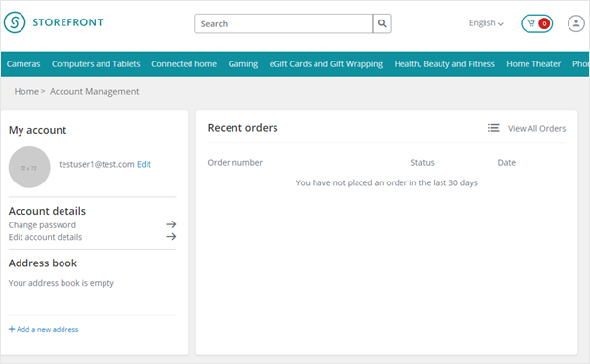This screenshot has width=590, height=364.
Task: Click 'Your address book is empty' text
Action: 62,283
